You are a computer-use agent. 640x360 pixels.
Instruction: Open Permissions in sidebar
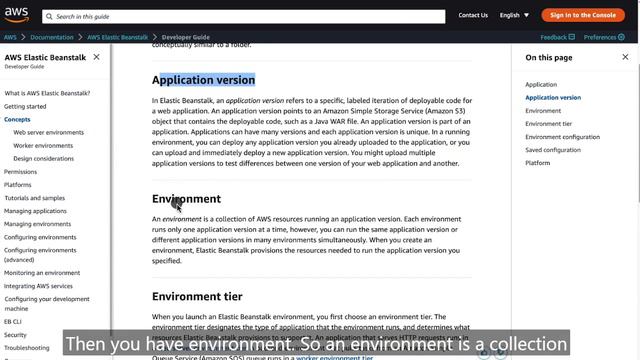(20, 171)
